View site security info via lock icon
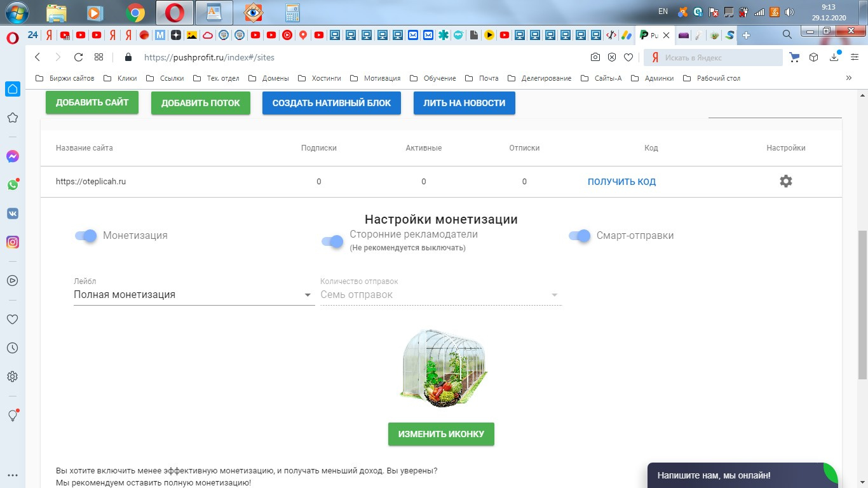Screen dimensions: 868x488 click(128, 57)
